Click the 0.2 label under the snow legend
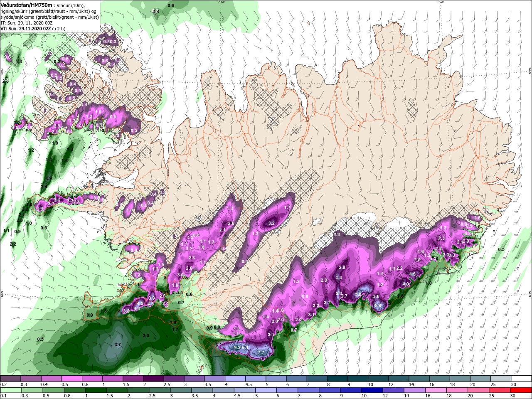 4,384
